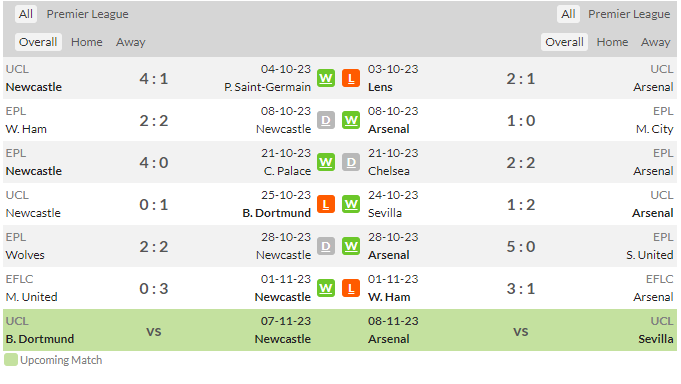Click the L badge for Lens vs Arsenal
This screenshot has height=384, width=681.
tap(351, 78)
